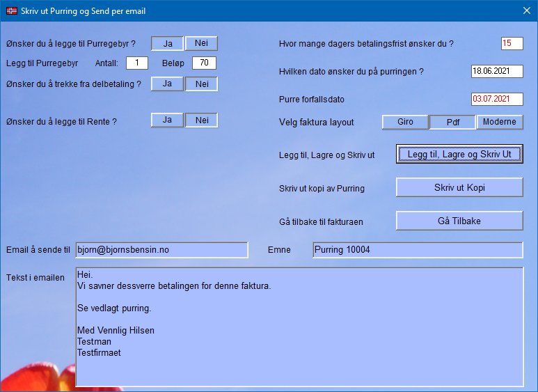This screenshot has width=538, height=392.
Task: Click the 'Ønsker du å trekke fra delbetaling ?' label
Action: coord(73,84)
